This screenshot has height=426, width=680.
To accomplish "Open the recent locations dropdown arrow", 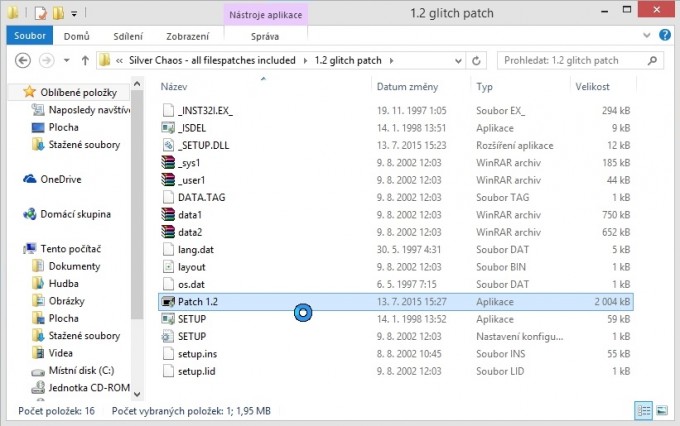I will tap(66, 60).
